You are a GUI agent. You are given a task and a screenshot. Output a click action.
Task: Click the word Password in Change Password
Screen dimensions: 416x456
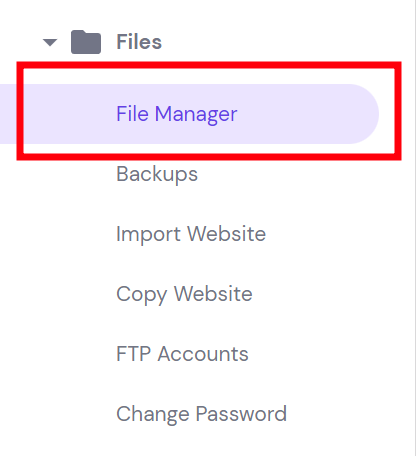tap(241, 414)
